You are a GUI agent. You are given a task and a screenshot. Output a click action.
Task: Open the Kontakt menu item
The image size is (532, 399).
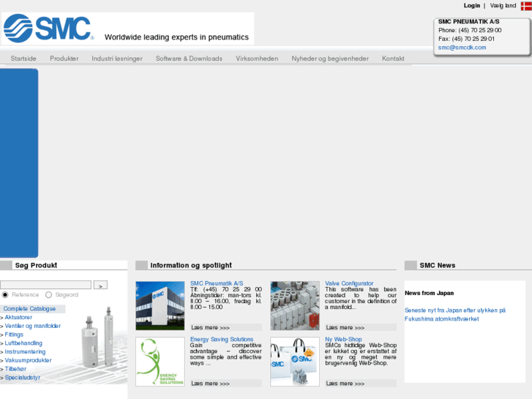click(393, 59)
